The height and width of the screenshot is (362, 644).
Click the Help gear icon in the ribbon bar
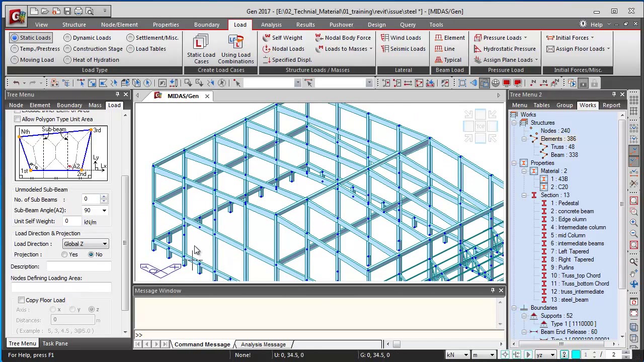[583, 24]
